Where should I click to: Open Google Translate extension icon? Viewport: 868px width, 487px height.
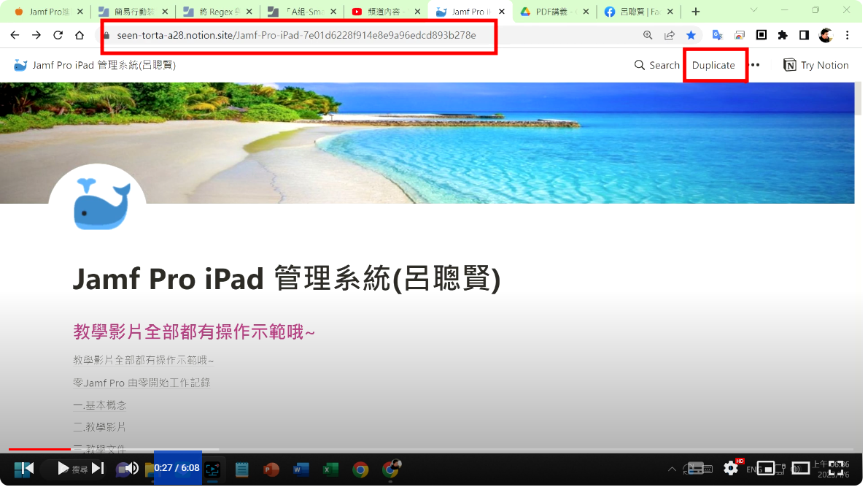point(718,36)
